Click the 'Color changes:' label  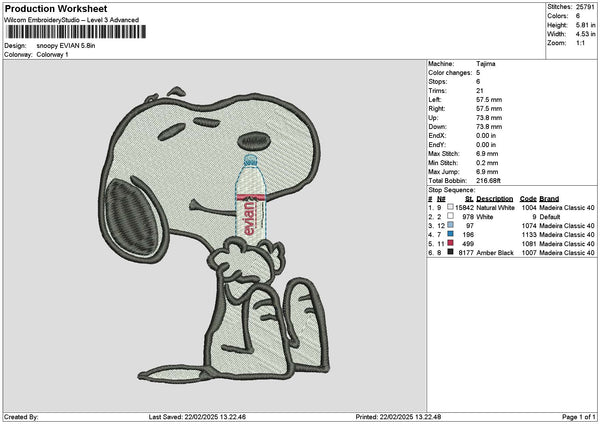pos(450,73)
